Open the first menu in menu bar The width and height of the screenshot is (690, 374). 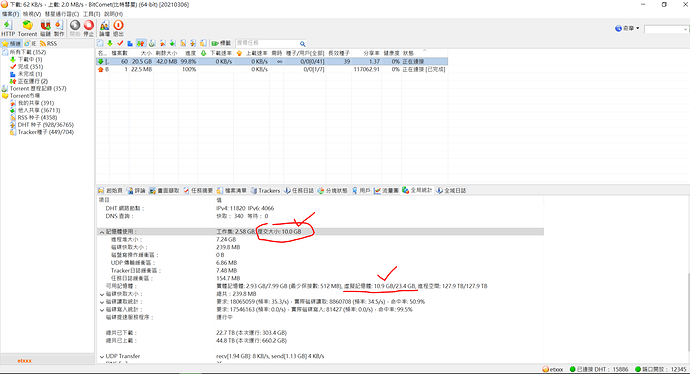10,14
